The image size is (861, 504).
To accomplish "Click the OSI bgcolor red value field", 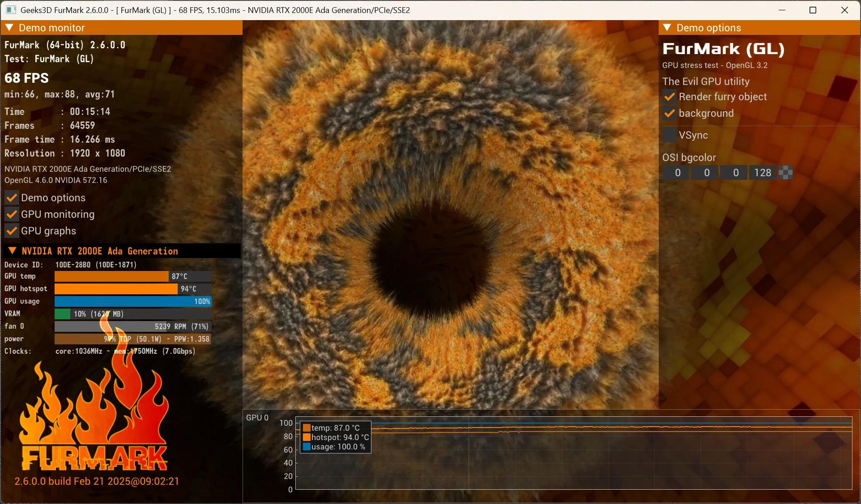I will click(x=676, y=173).
